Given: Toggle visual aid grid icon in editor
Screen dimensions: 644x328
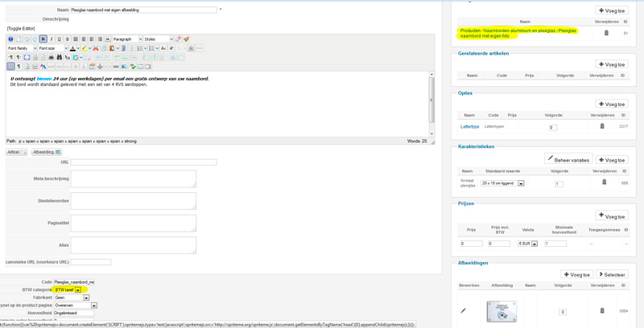Looking at the screenshot, I should (10, 67).
